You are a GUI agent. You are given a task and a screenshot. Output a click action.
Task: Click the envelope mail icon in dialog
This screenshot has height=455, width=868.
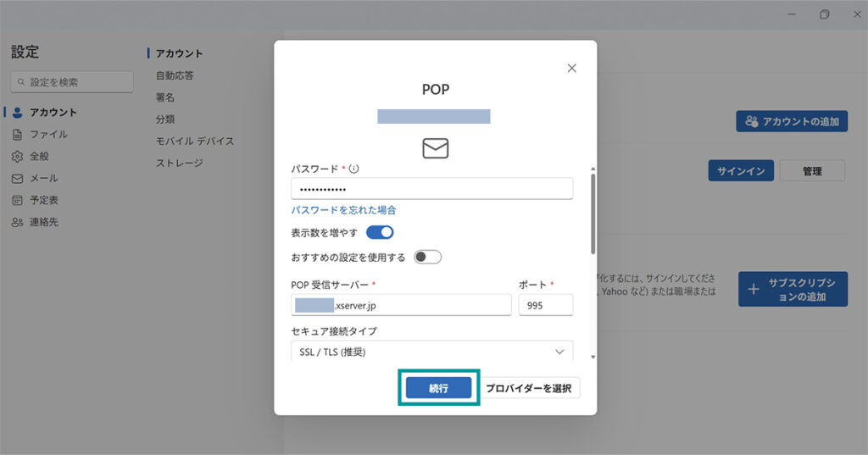(435, 148)
